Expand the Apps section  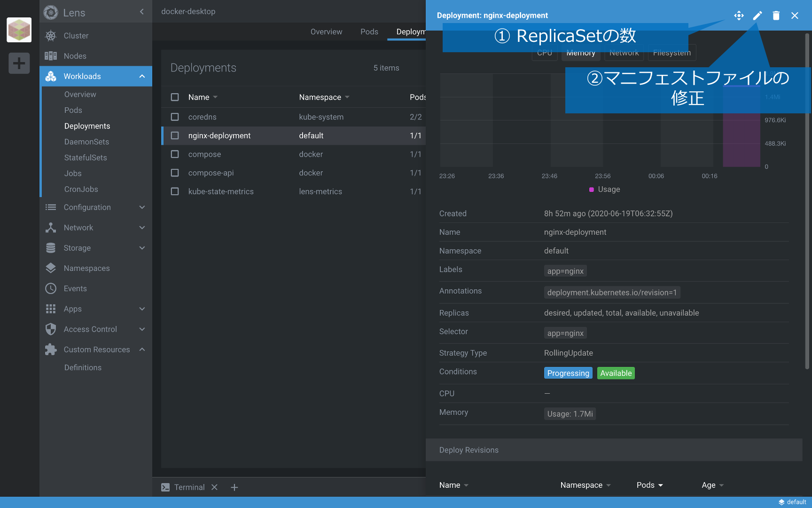tap(142, 309)
